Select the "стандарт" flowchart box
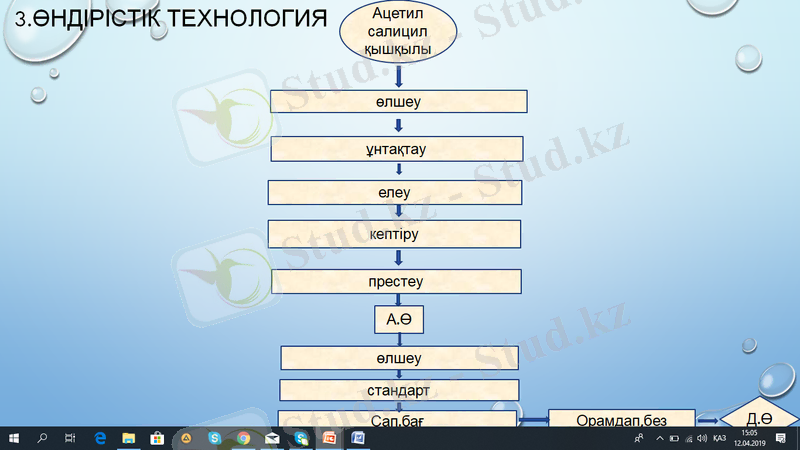Screen dimensions: 800x450 coord(399,390)
